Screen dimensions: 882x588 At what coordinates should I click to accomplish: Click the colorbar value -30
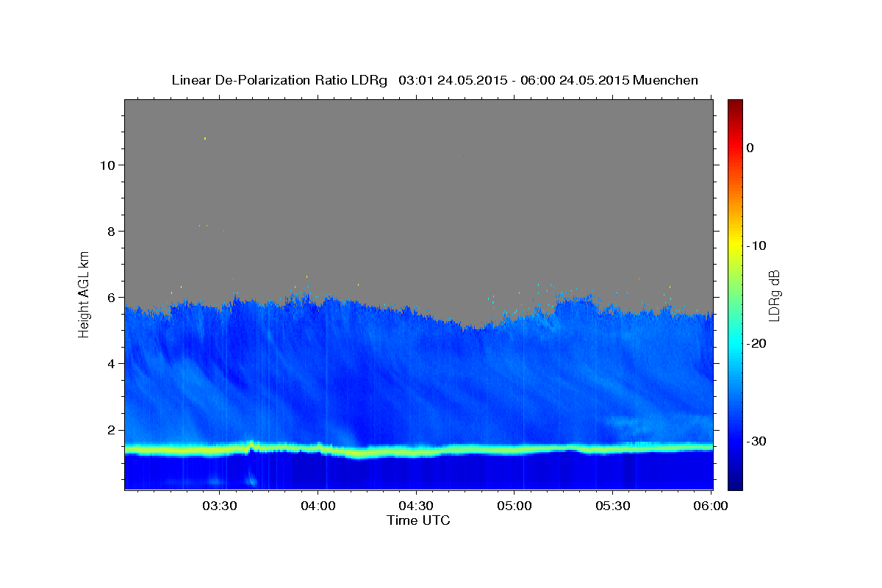(x=756, y=441)
